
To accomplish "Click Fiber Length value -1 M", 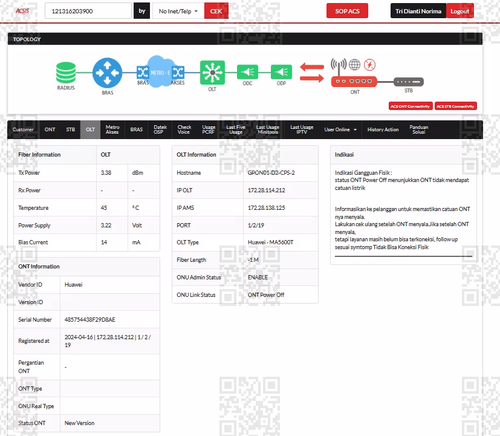I will click(x=253, y=260).
